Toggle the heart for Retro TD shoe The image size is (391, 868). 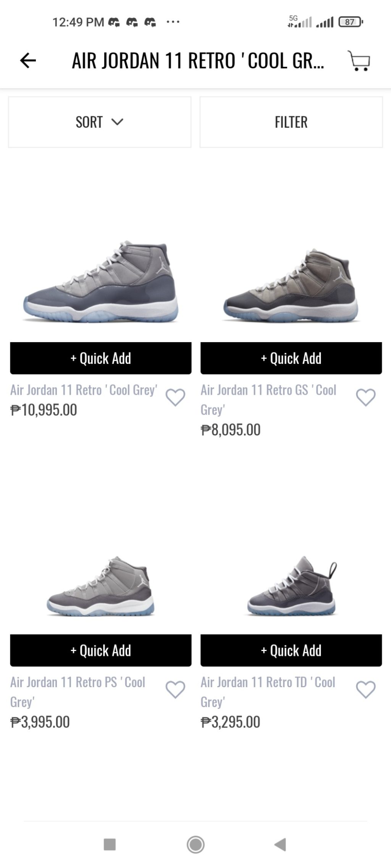(x=365, y=690)
